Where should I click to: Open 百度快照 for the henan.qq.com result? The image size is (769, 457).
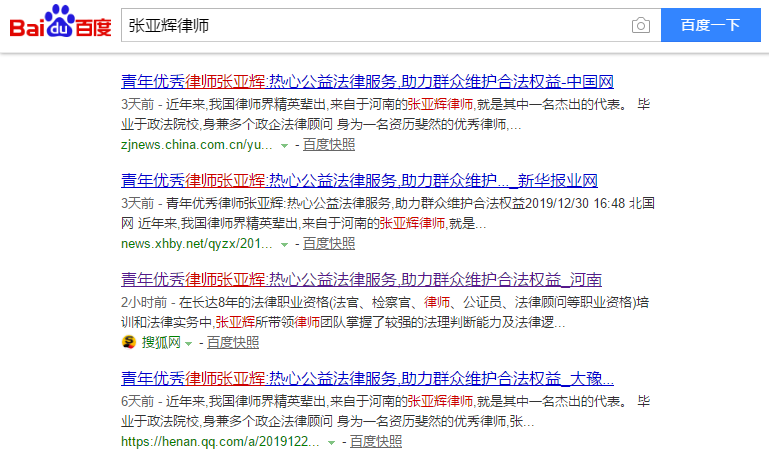pyautogui.click(x=376, y=441)
